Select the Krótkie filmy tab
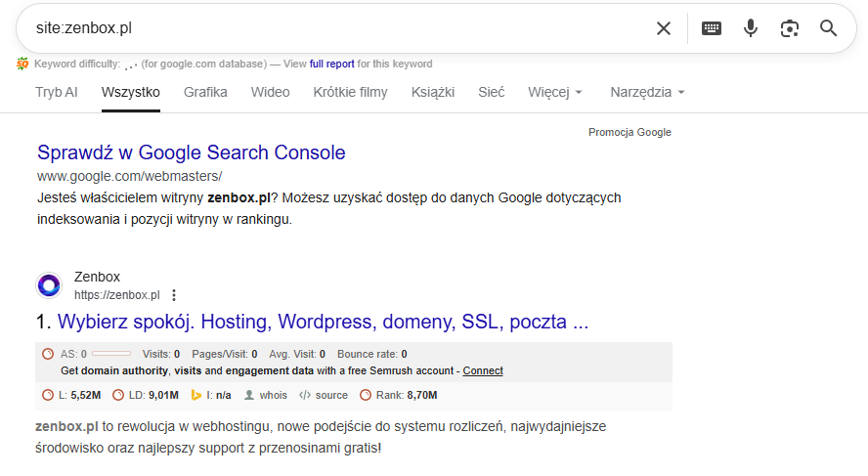 (x=350, y=92)
